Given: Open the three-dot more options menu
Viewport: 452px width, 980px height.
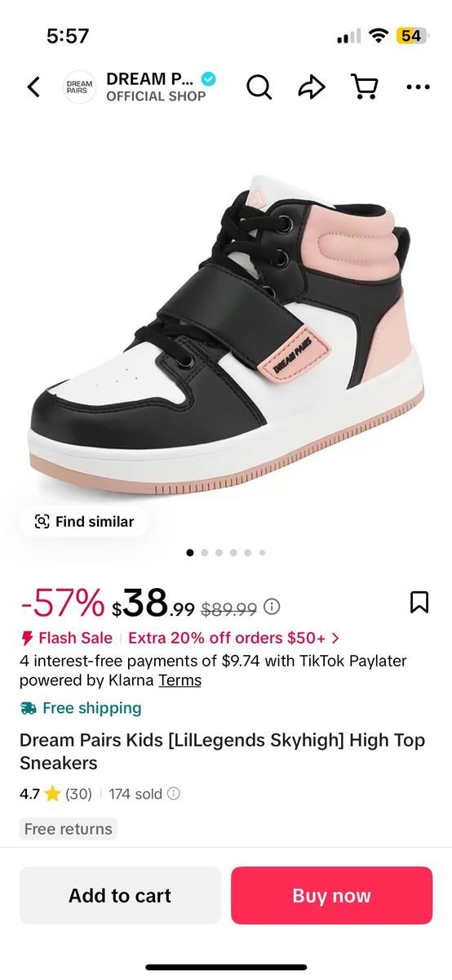Looking at the screenshot, I should point(418,87).
